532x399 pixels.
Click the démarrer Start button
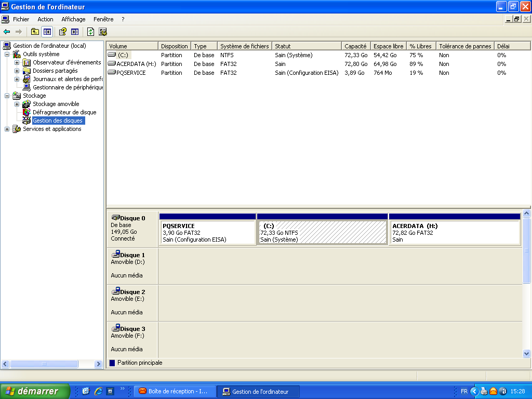pyautogui.click(x=35, y=391)
